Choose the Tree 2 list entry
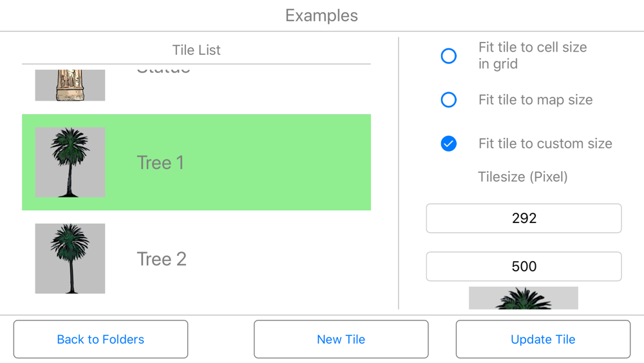Viewport: 644px width, 363px height. (x=196, y=259)
